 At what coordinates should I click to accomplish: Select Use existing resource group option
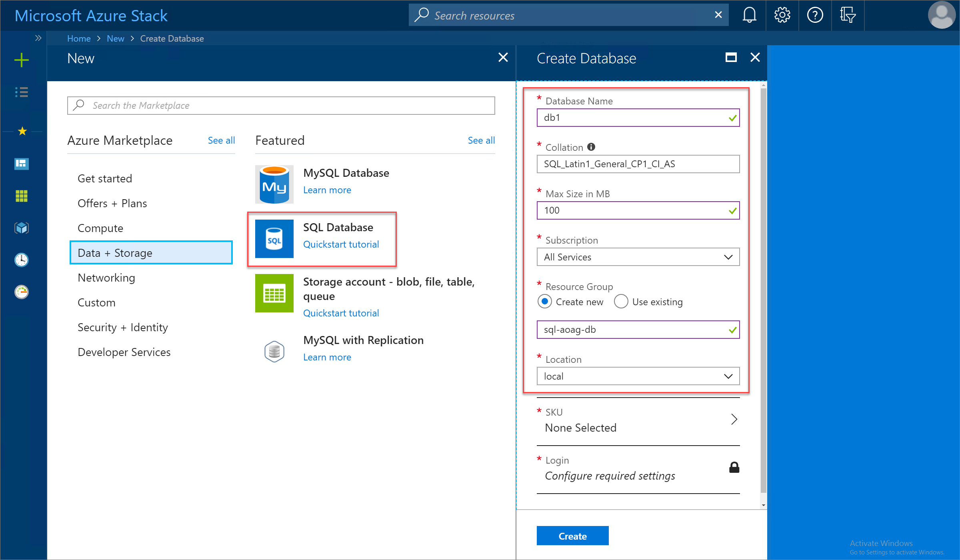click(619, 302)
